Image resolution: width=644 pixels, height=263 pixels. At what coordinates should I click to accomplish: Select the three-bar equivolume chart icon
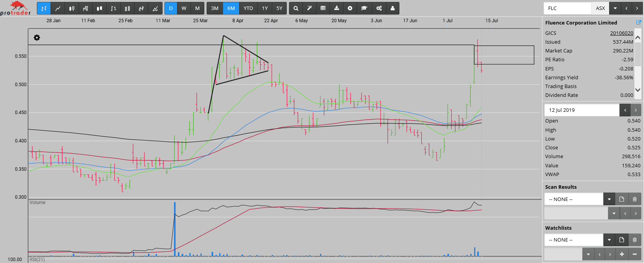point(141,8)
